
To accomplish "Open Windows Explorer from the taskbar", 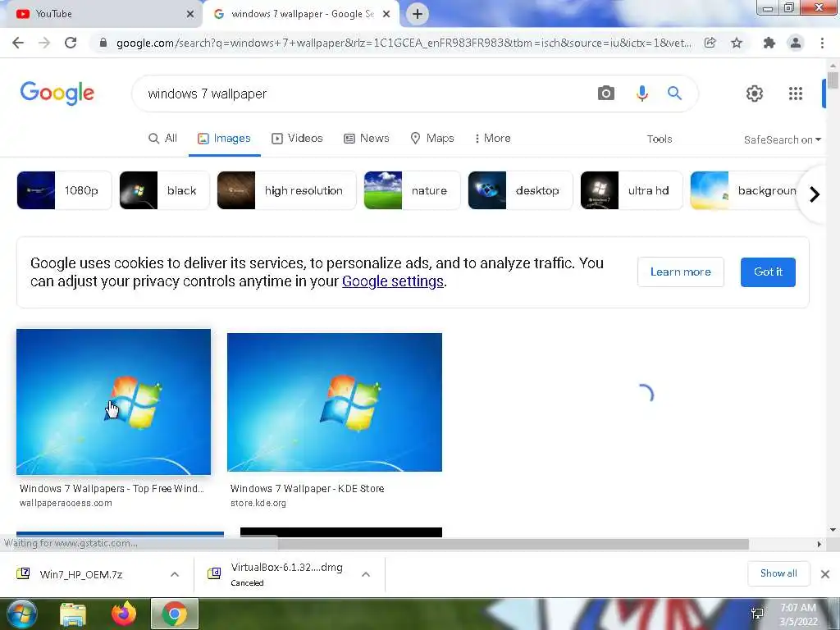I will (x=73, y=614).
